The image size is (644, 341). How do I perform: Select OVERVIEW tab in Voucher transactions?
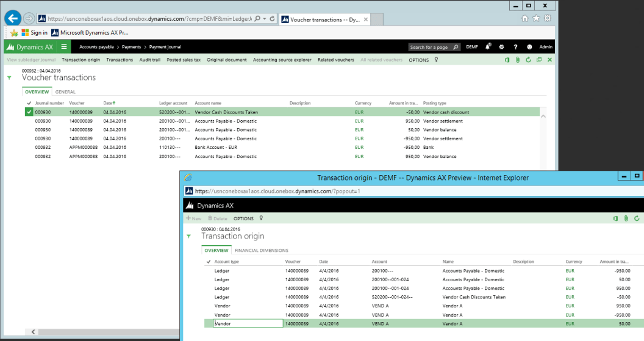click(37, 92)
